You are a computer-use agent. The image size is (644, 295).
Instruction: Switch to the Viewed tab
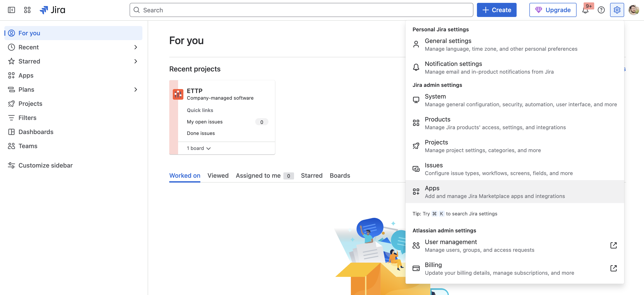[218, 176]
